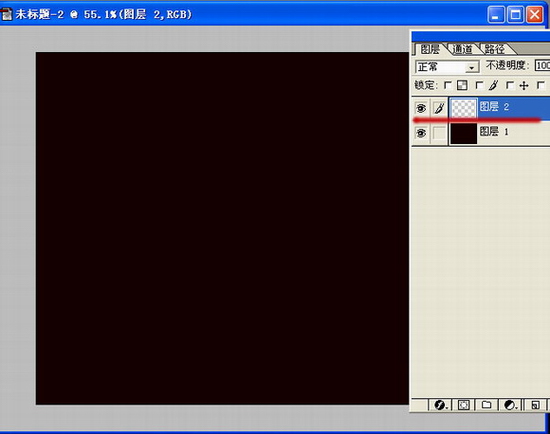This screenshot has width=550, height=434.
Task: Switch to the 路径 tab
Action: tap(495, 49)
